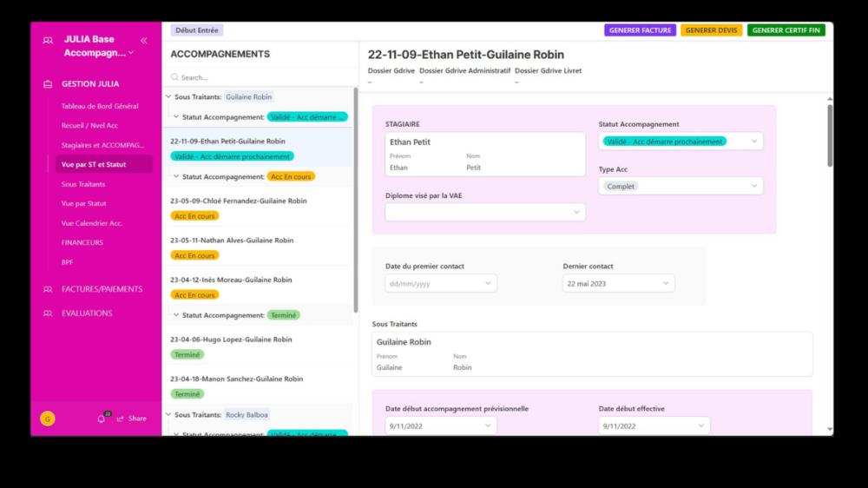Screen dimensions: 868x488
Task: Click the GESTION JULIA heading
Action: [90, 84]
